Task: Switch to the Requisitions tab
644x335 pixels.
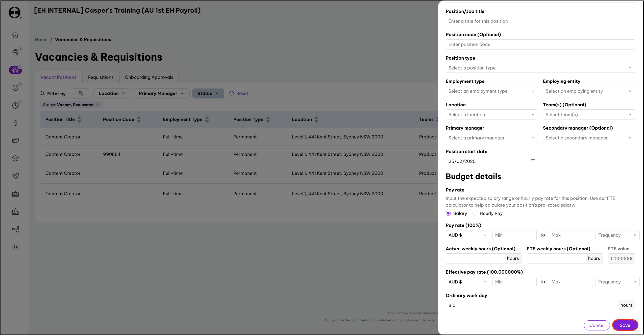Action: pyautogui.click(x=101, y=77)
